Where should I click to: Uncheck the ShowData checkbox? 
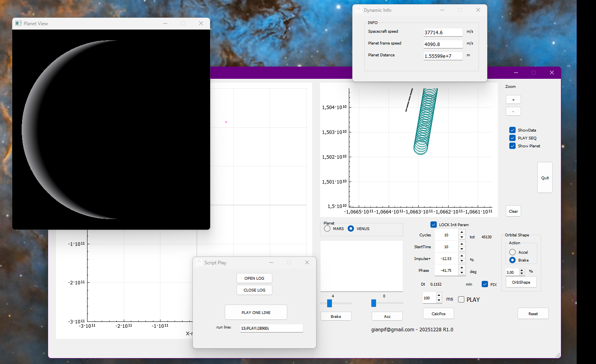(512, 130)
